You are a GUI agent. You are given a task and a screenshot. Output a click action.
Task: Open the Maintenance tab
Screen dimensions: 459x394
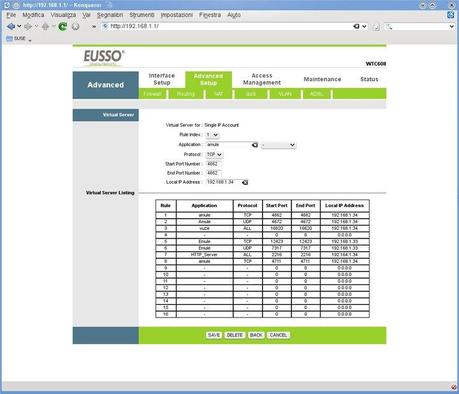(322, 79)
